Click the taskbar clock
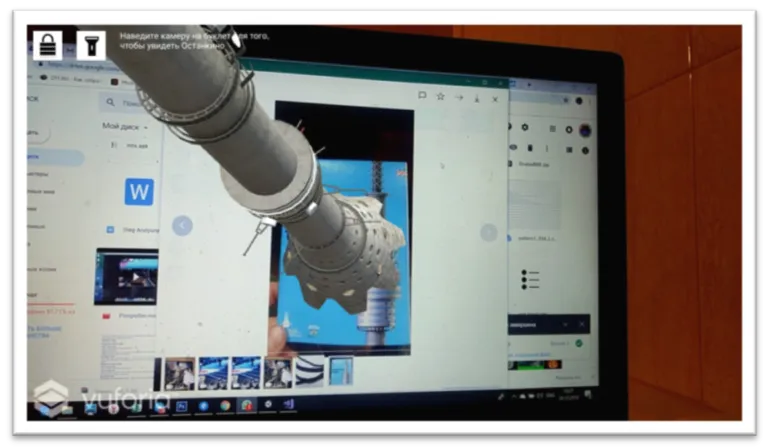The width and height of the screenshot is (766, 447). point(569,394)
